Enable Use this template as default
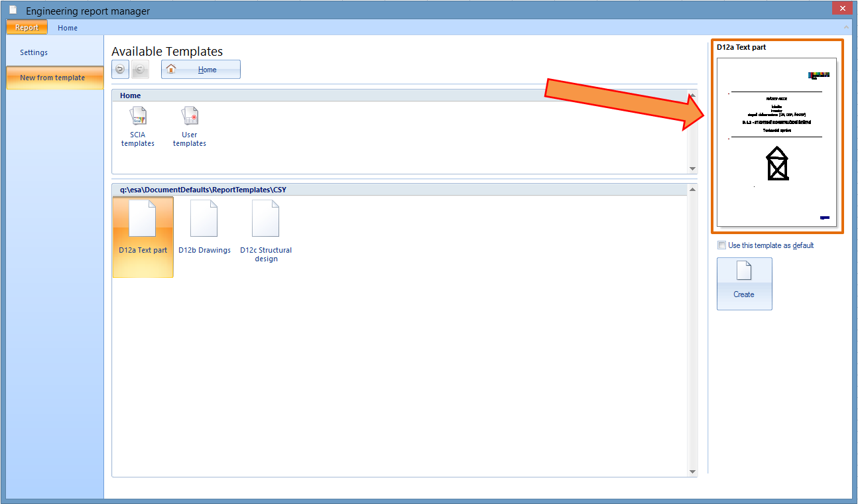 (721, 245)
